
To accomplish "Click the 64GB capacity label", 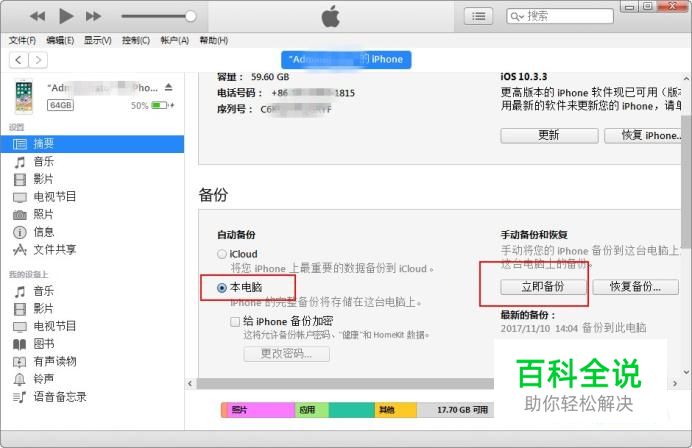I will point(60,105).
